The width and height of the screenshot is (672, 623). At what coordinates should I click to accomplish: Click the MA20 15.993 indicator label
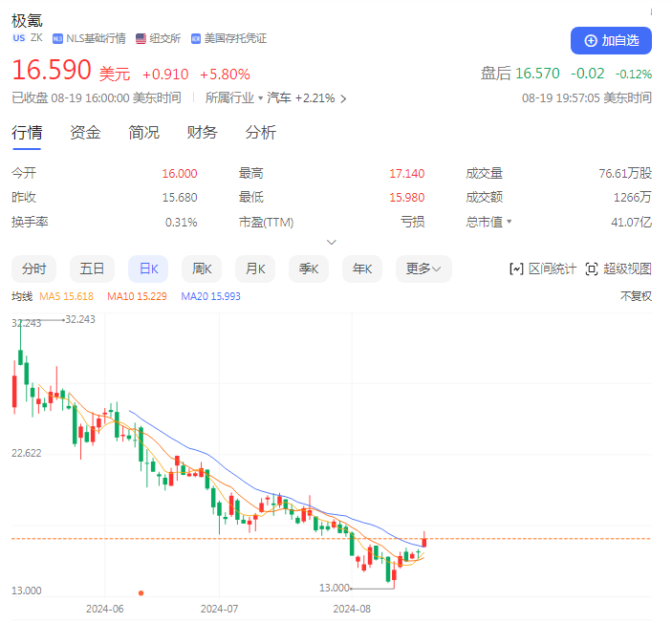click(210, 296)
